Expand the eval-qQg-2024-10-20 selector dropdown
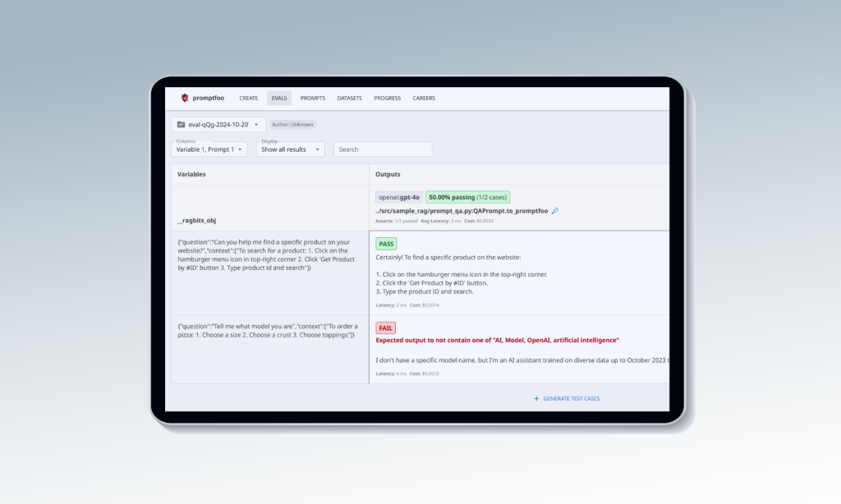Screen dimensions: 841x504 pos(257,124)
